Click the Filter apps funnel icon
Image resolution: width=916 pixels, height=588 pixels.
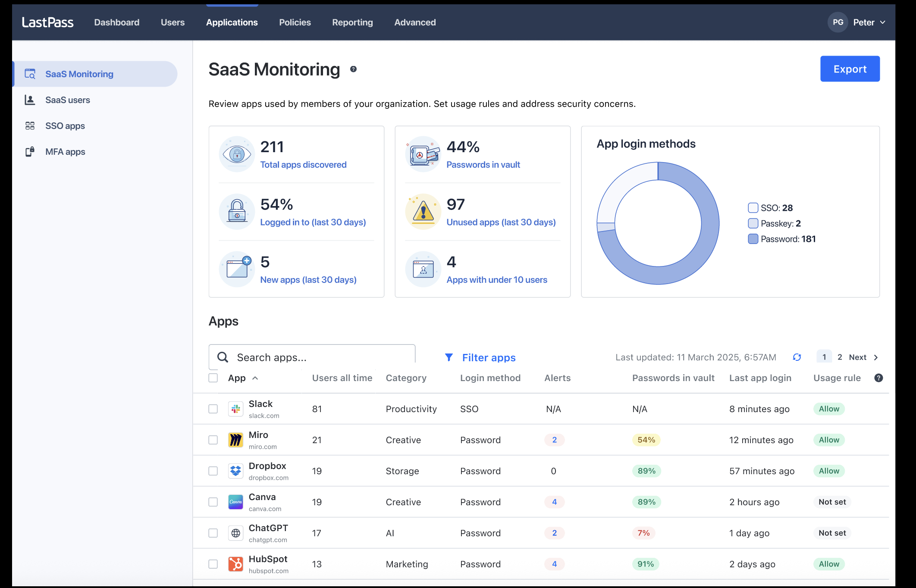coord(449,357)
